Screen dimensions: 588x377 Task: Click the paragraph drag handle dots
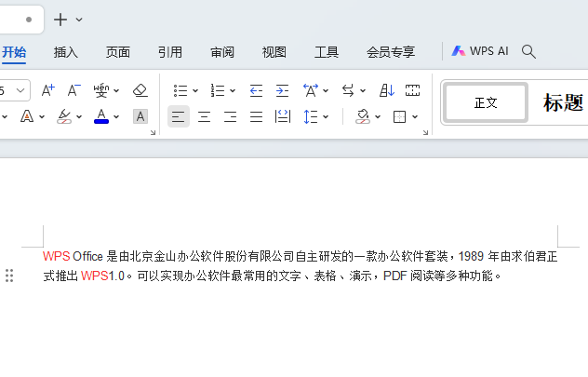point(9,276)
